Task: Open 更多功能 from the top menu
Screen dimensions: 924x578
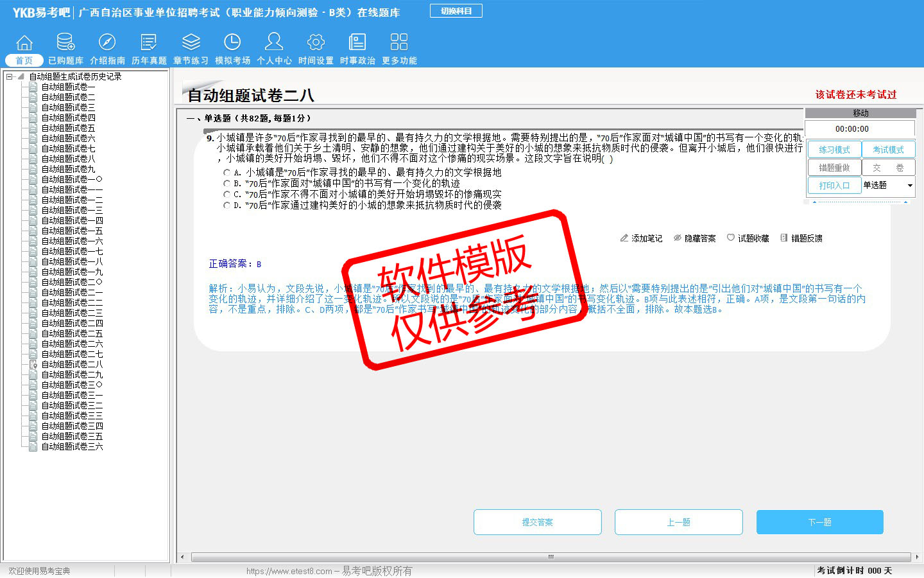Action: point(399,49)
